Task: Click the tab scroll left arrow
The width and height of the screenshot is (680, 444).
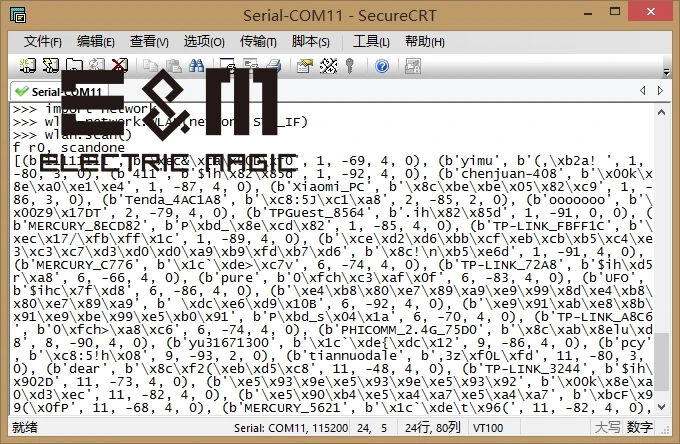Action: [x=643, y=90]
